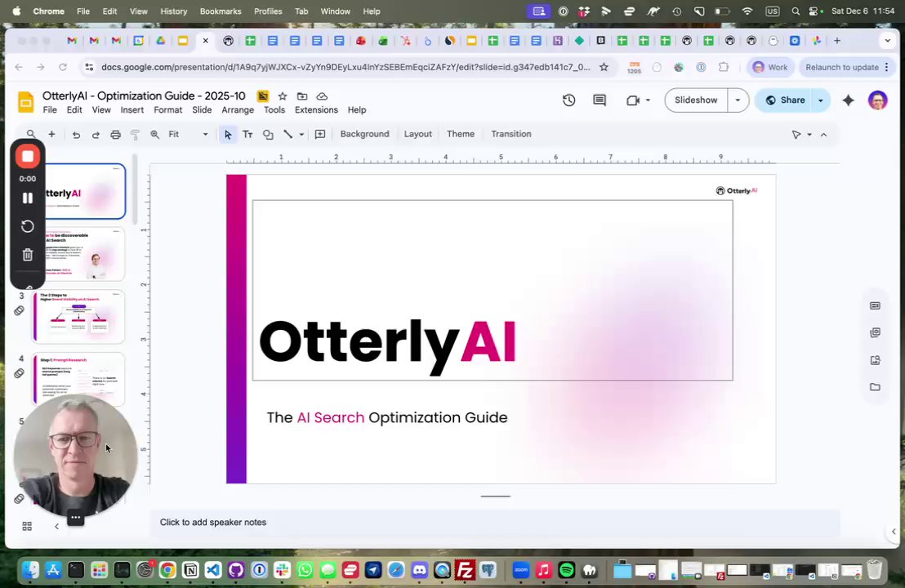Viewport: 905px width, 588px height.
Task: Collapse the toolbar menus chevron
Action: [823, 135]
